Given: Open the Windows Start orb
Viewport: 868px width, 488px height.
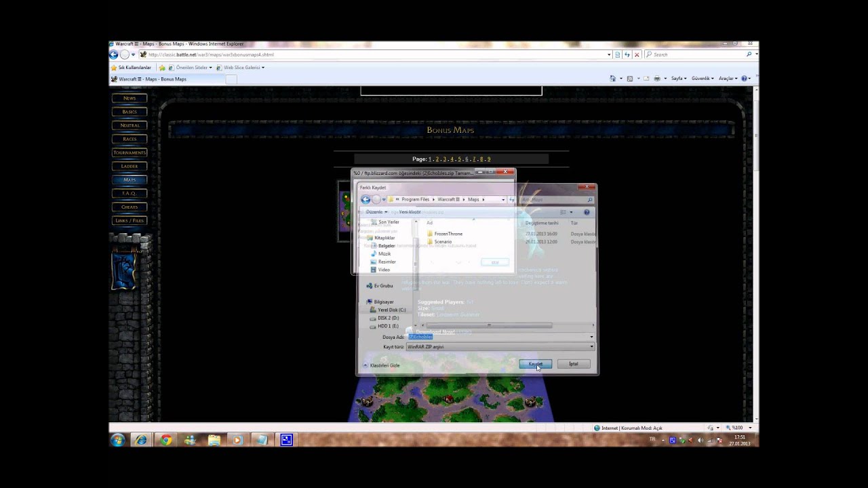Looking at the screenshot, I should pos(117,440).
